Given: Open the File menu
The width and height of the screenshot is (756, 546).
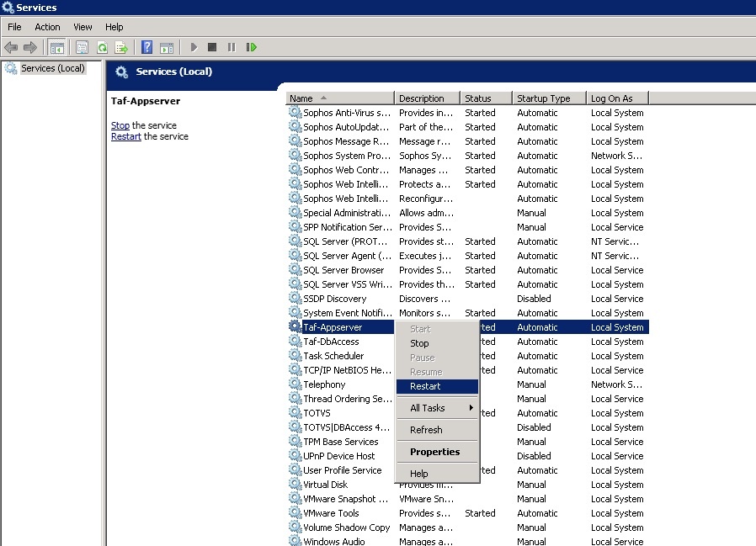Looking at the screenshot, I should (14, 27).
